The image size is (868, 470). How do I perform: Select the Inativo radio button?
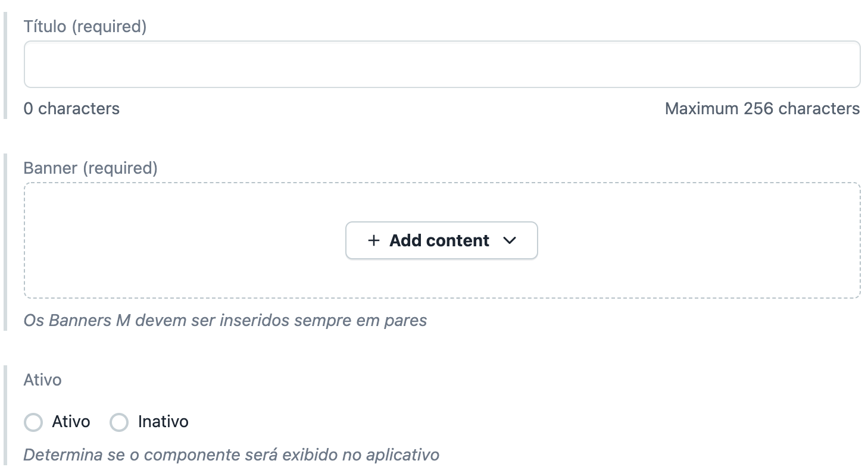pyautogui.click(x=119, y=422)
